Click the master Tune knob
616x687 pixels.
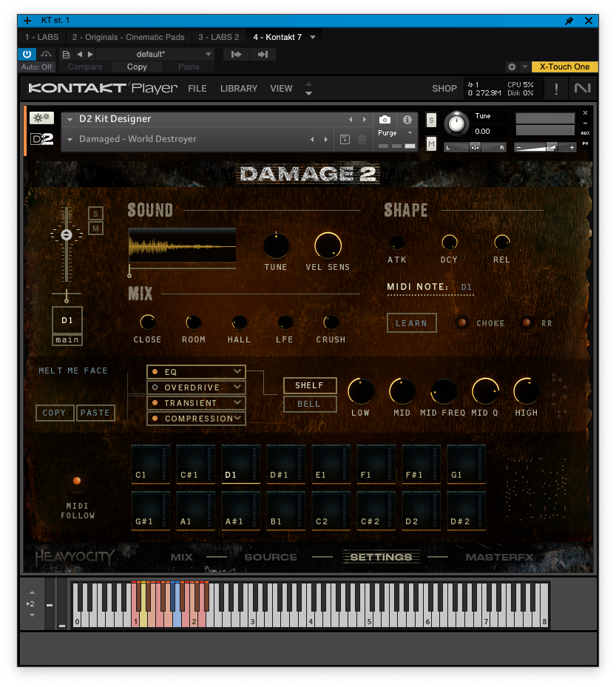456,123
